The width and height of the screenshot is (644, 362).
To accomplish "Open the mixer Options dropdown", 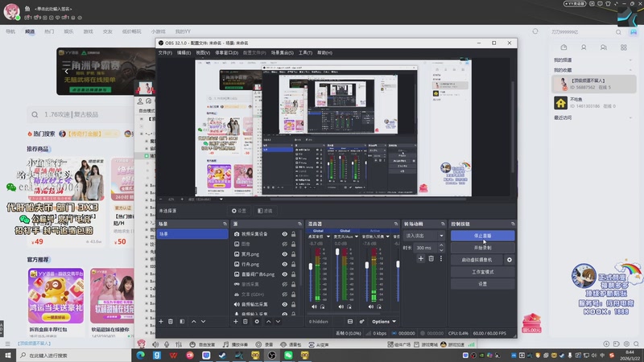I will pos(384,321).
